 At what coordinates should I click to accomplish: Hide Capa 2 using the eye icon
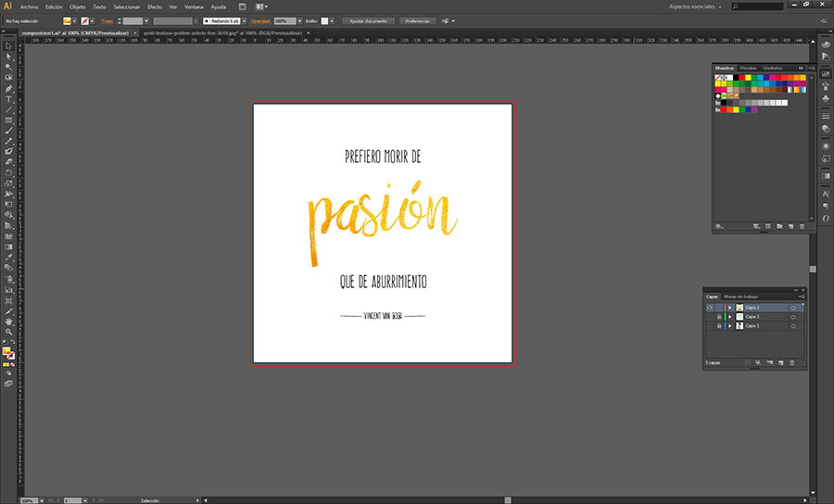709,307
